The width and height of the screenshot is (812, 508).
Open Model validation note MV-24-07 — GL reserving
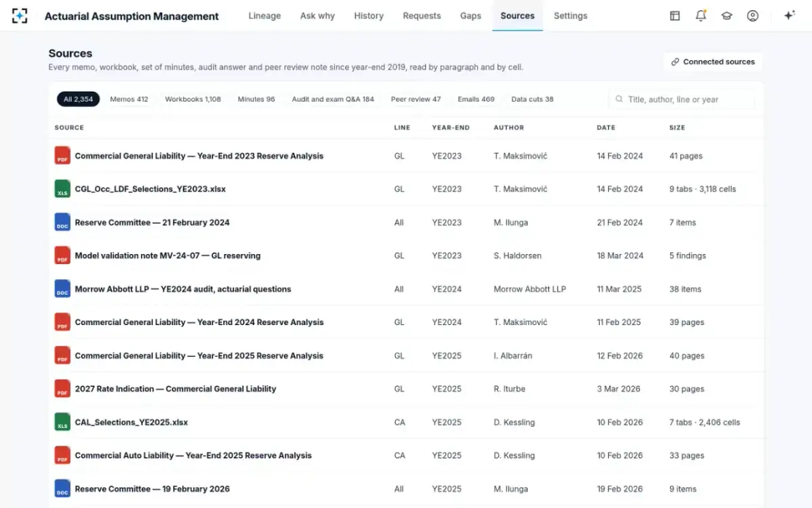click(168, 255)
